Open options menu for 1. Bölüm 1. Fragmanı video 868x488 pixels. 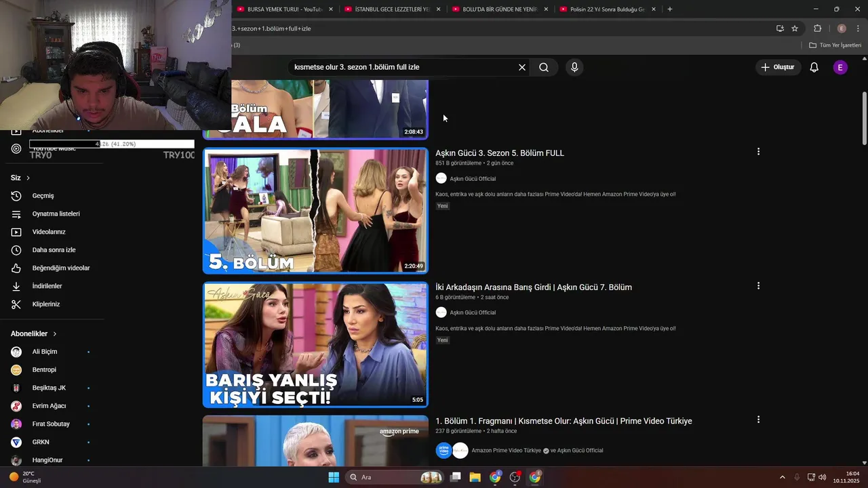tap(758, 420)
